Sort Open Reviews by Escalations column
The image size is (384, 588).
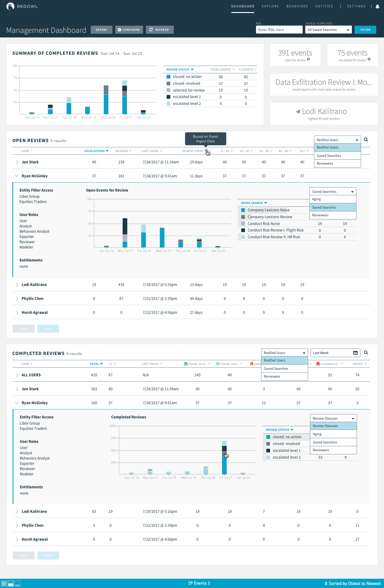96,151
